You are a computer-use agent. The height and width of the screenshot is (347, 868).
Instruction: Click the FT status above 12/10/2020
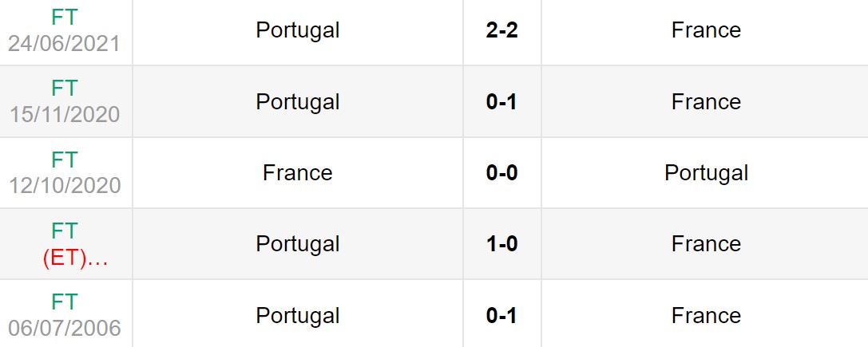pyautogui.click(x=64, y=160)
